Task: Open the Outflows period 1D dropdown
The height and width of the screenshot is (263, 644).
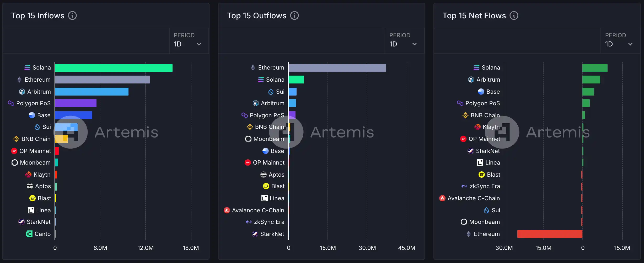Action: click(x=404, y=44)
